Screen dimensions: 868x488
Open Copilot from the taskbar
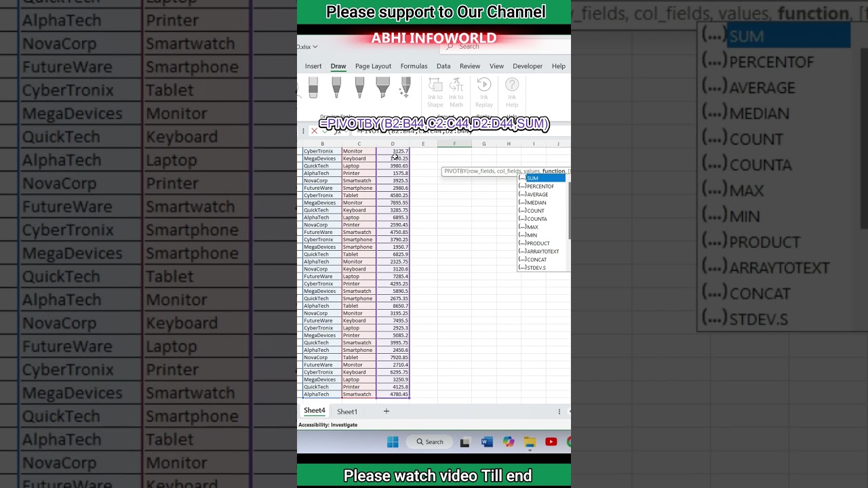pyautogui.click(x=509, y=442)
